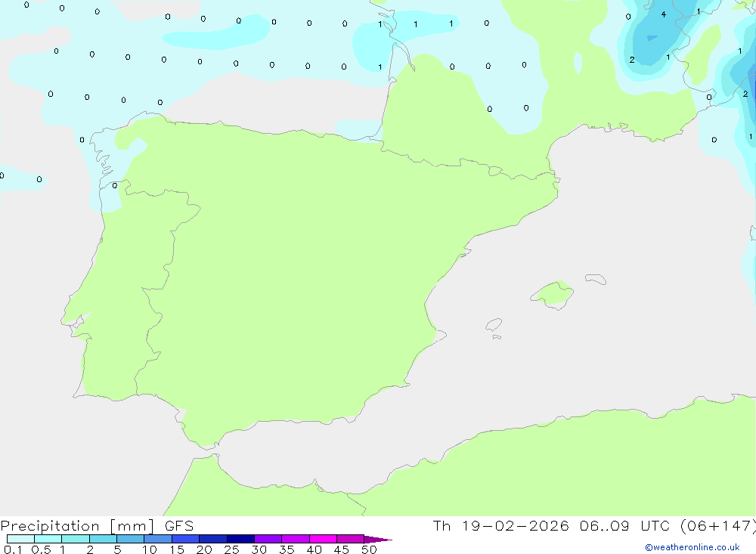756x554 pixels.
Task: Click legend value label "15"
Action: tap(177, 549)
